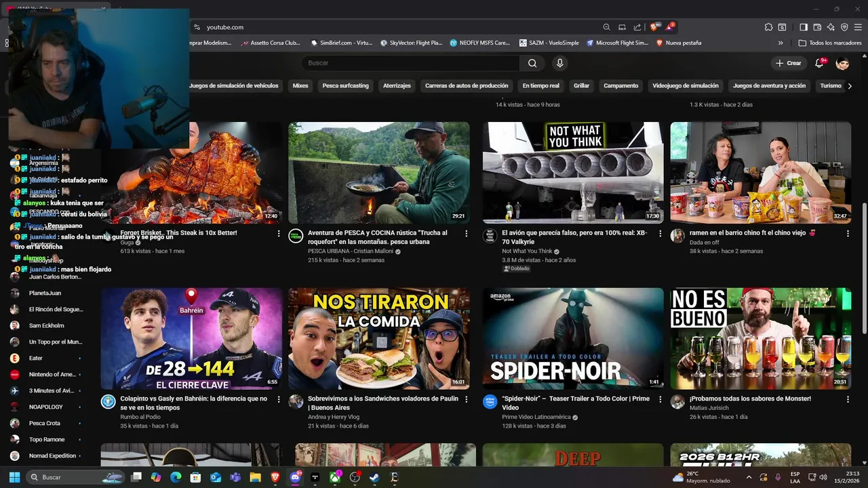Open NEOFLY MSFS Career bookmark

click(479, 43)
